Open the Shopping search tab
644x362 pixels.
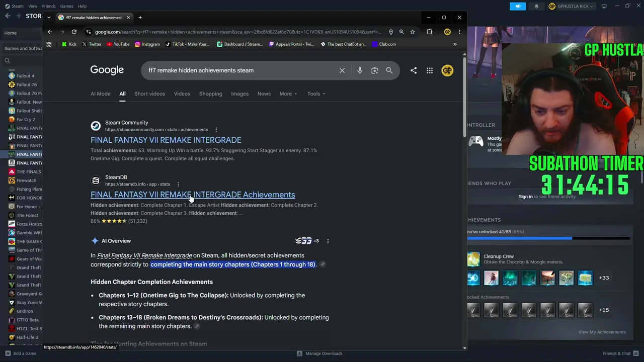[x=210, y=94]
